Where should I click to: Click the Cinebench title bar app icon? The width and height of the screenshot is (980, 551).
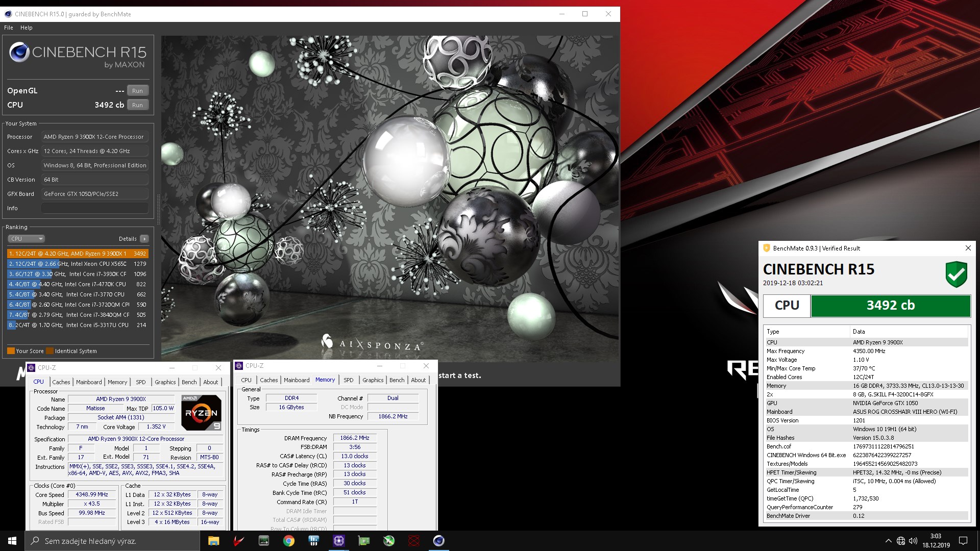(x=8, y=14)
